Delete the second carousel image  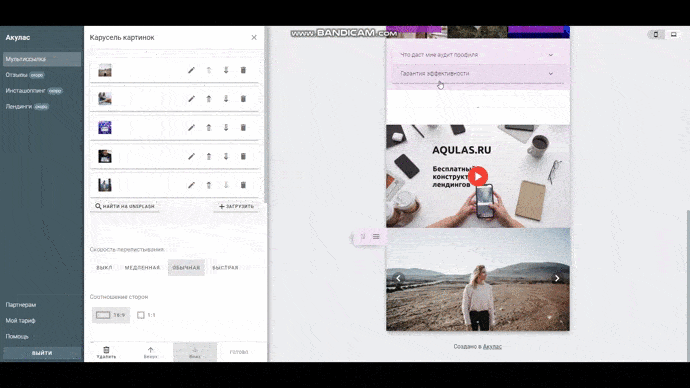coord(243,99)
